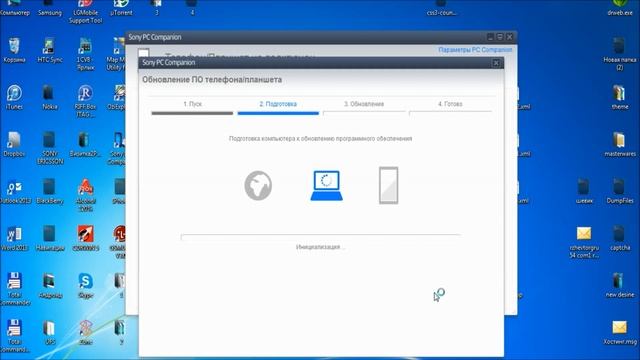Open the new desine desktop icon
The height and width of the screenshot is (360, 640).
[620, 286]
